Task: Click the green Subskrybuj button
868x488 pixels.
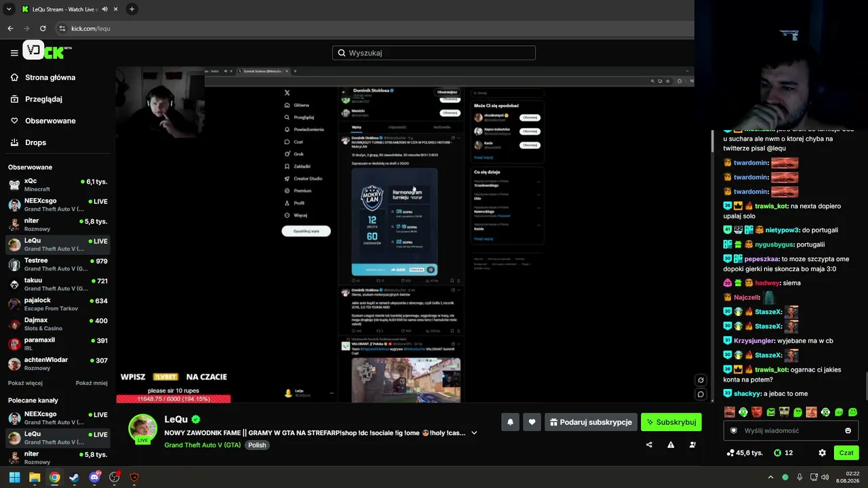Action: click(x=671, y=422)
